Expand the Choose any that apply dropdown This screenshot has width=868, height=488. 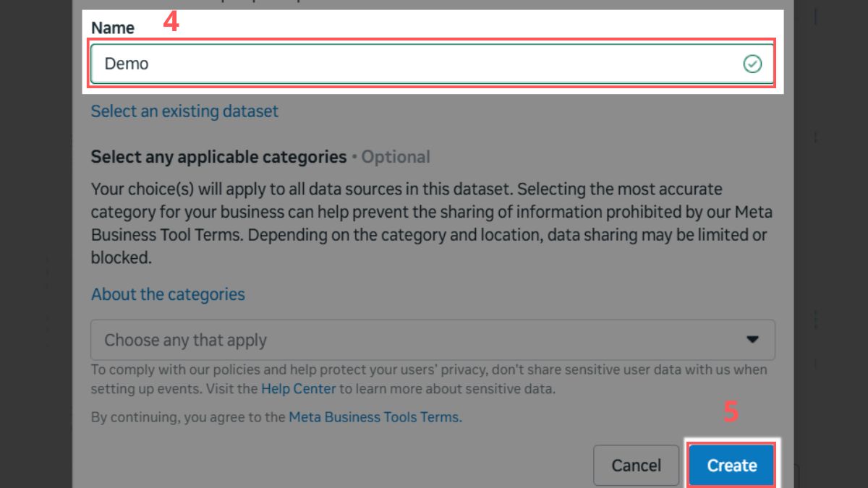tap(433, 340)
